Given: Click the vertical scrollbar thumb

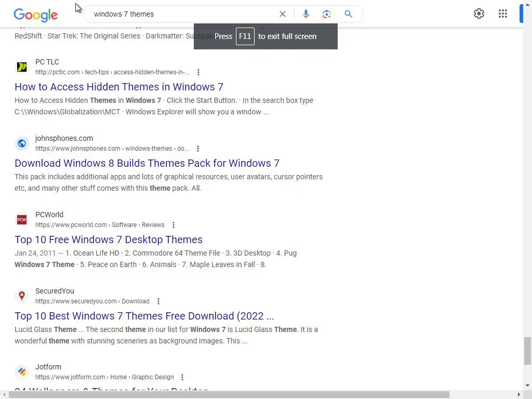Looking at the screenshot, I should pos(527,351).
